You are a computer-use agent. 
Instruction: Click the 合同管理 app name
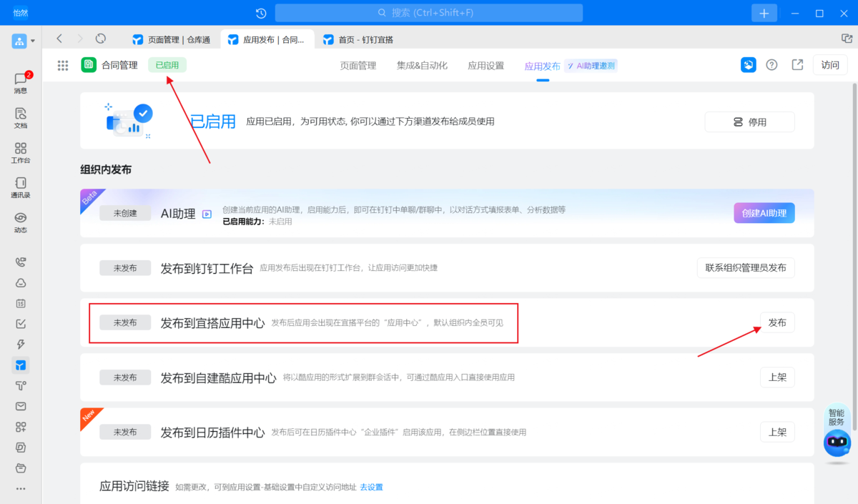point(119,65)
